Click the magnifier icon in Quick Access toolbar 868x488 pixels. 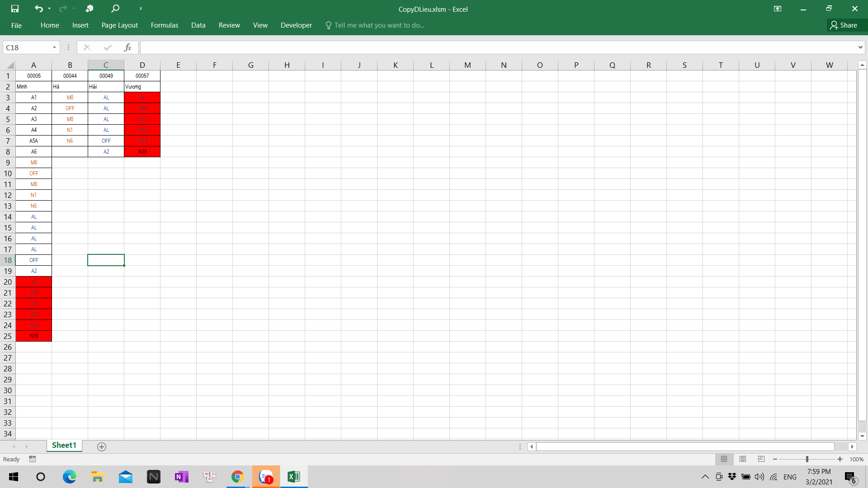[115, 9]
